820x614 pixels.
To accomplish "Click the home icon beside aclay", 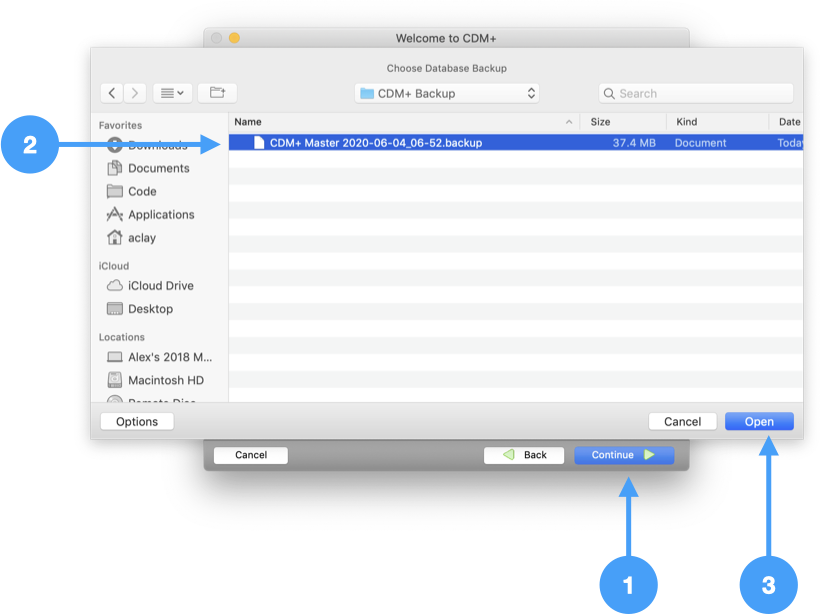I will [115, 237].
